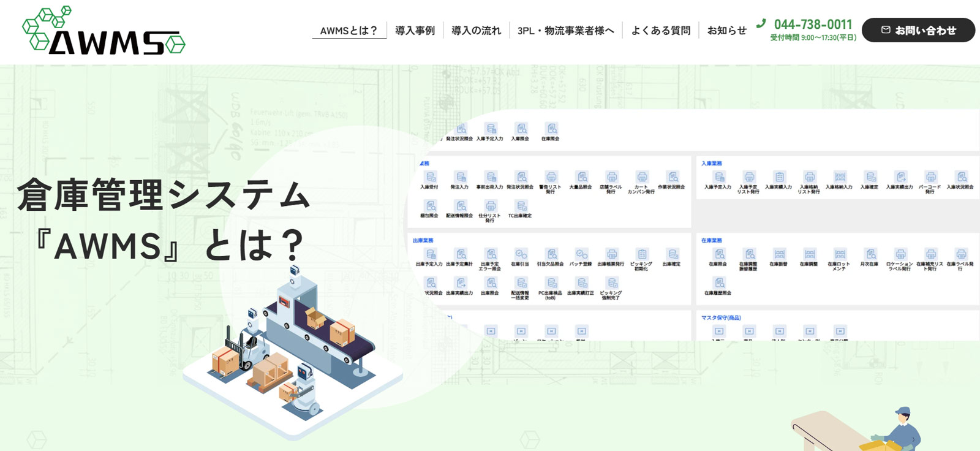Click the 発注入力 icon
This screenshot has width=980, height=451.
pyautogui.click(x=461, y=176)
